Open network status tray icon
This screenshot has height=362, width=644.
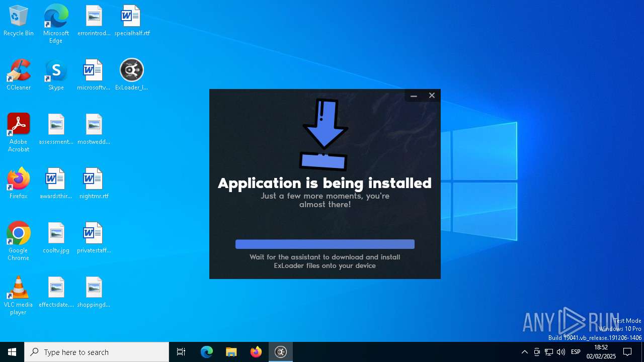click(549, 352)
